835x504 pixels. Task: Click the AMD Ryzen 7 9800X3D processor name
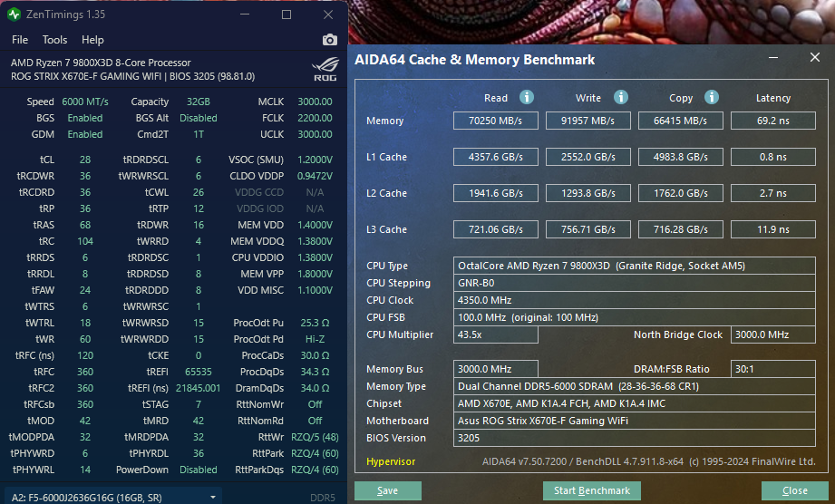coord(101,63)
